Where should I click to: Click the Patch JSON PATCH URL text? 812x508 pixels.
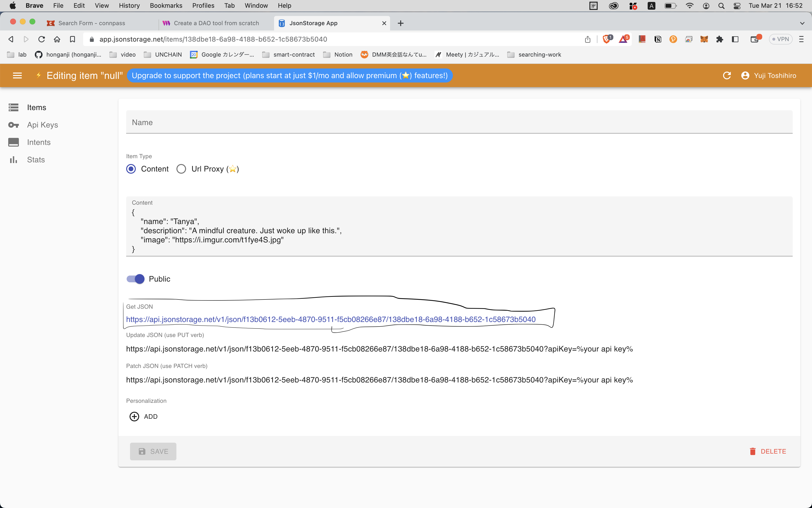(379, 380)
